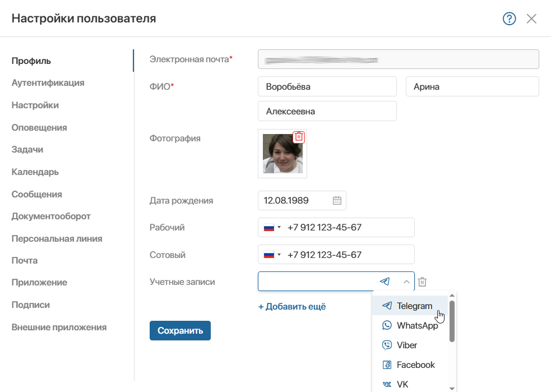Collapse the account type dropdown chevron

(x=406, y=282)
